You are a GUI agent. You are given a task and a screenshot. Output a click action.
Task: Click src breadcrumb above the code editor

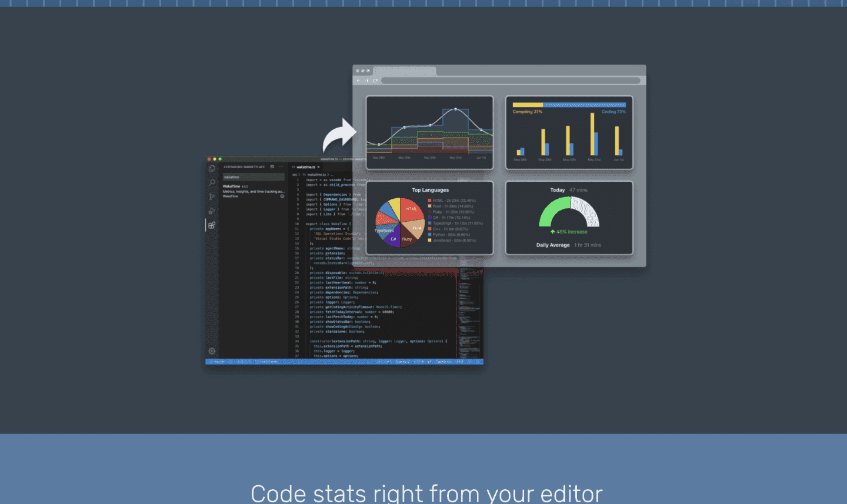295,175
